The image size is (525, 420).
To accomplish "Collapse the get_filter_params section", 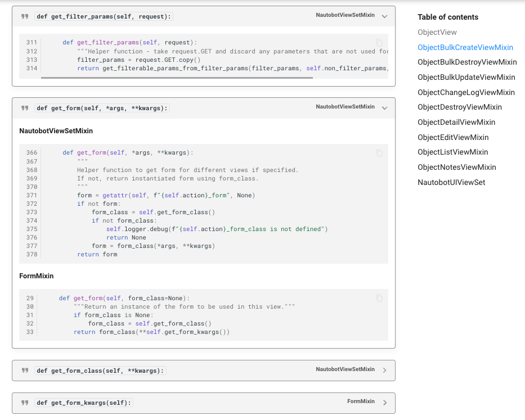I will tap(384, 16).
